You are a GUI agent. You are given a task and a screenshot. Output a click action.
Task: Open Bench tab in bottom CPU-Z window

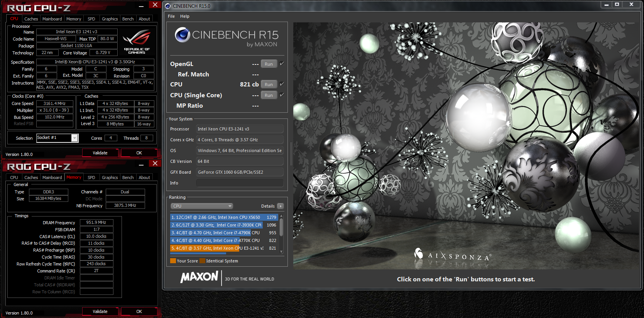pos(128,178)
